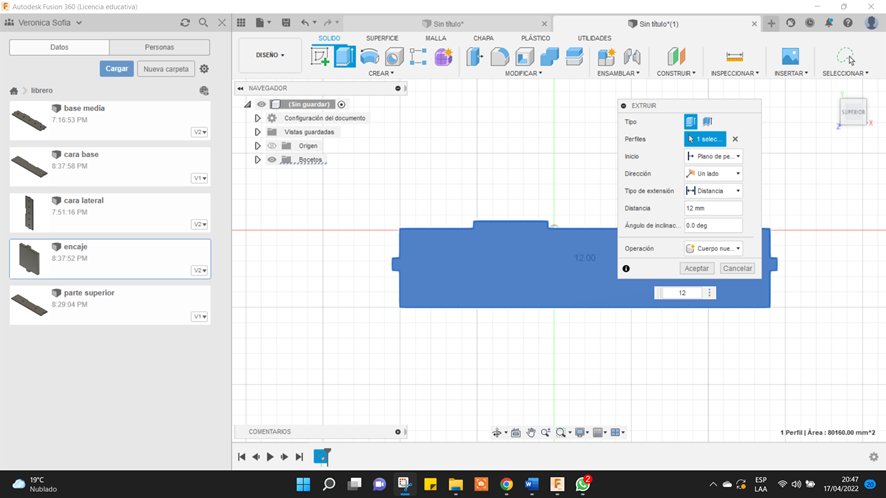Select the Combine tool
Viewport: 886px width, 498px height.
[549, 57]
